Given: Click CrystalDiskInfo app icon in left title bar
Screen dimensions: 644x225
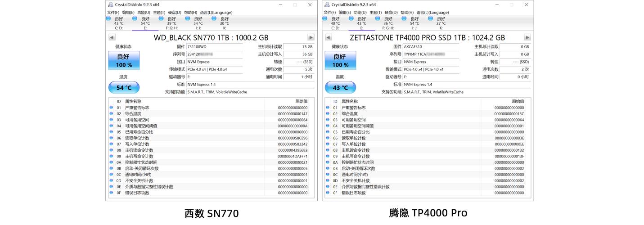Looking at the screenshot, I should pyautogui.click(x=111, y=4).
